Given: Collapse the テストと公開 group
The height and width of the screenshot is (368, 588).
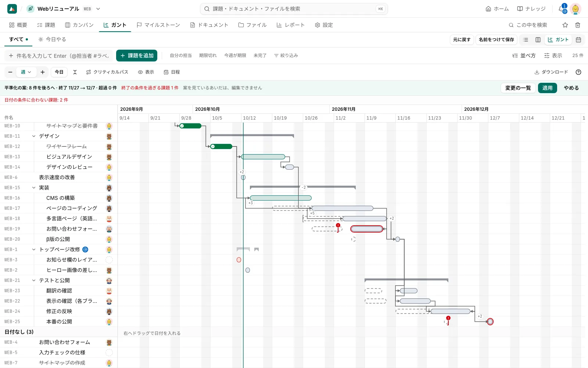Looking at the screenshot, I should pos(34,280).
